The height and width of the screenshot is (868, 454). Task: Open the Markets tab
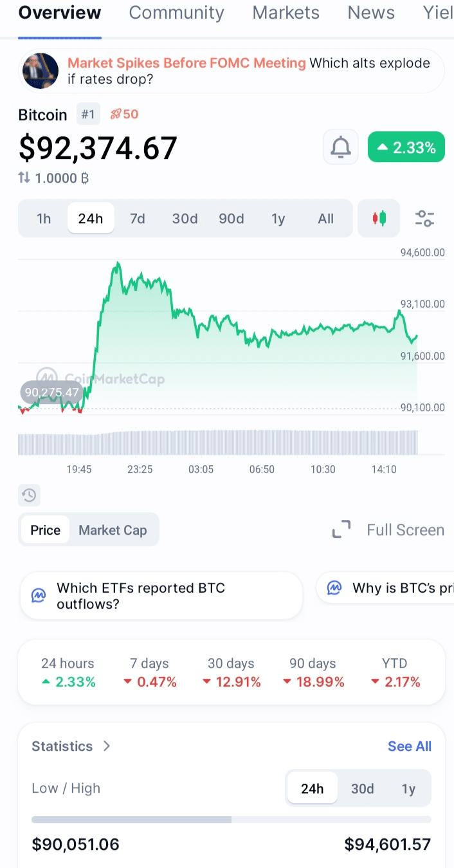coord(286,13)
